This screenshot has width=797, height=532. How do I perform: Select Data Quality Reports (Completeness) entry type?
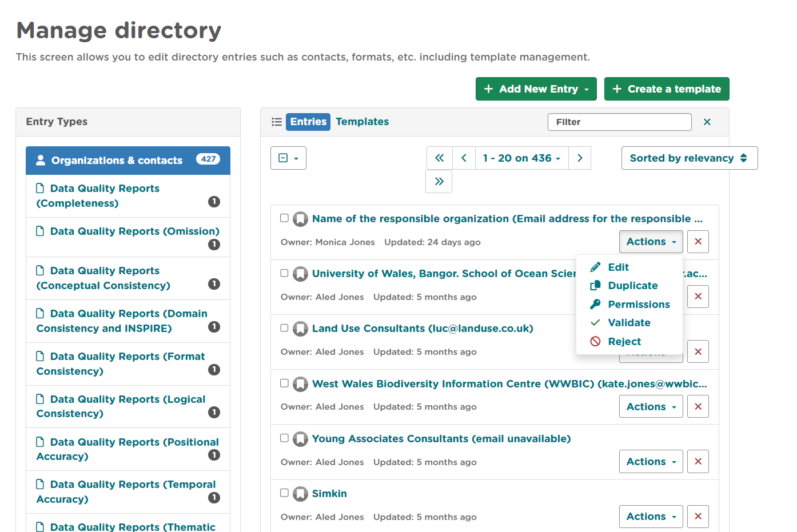pos(128,196)
